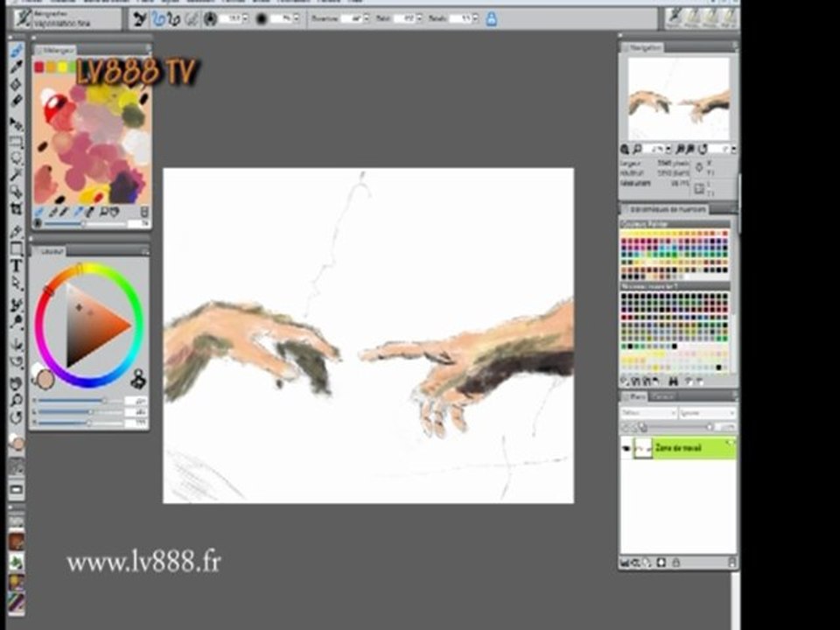Image resolution: width=840 pixels, height=630 pixels.
Task: Open the brush selector showing Vaporisation fine
Action: click(x=67, y=18)
